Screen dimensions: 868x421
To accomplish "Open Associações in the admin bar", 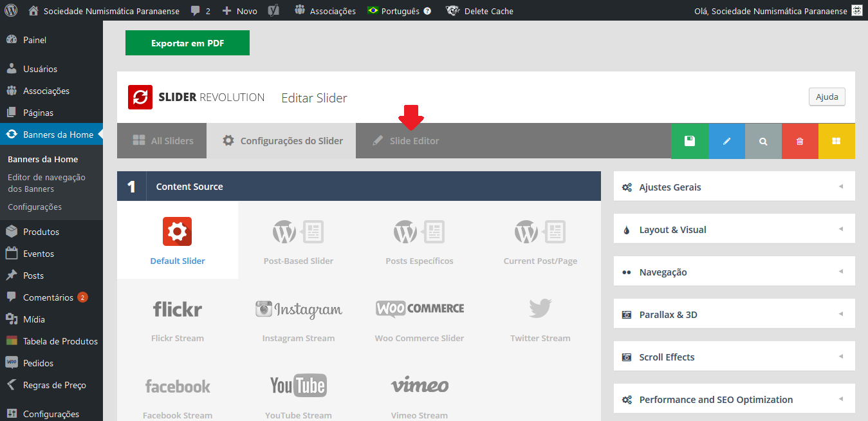I will 325,11.
